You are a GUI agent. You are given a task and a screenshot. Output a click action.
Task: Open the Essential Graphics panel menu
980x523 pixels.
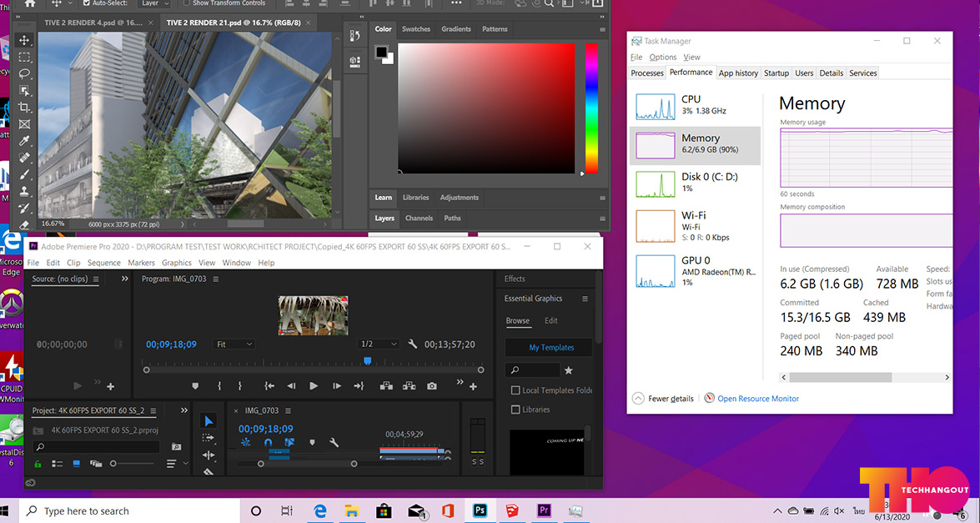(585, 299)
